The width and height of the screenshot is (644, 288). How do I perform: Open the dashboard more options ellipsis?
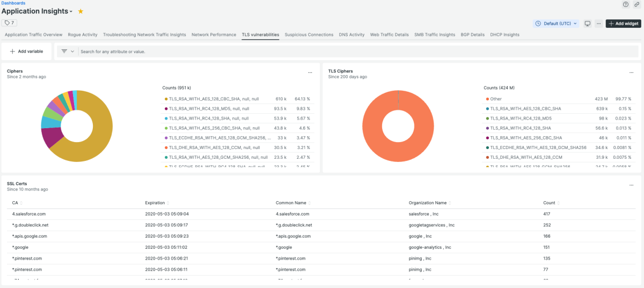[x=599, y=24]
